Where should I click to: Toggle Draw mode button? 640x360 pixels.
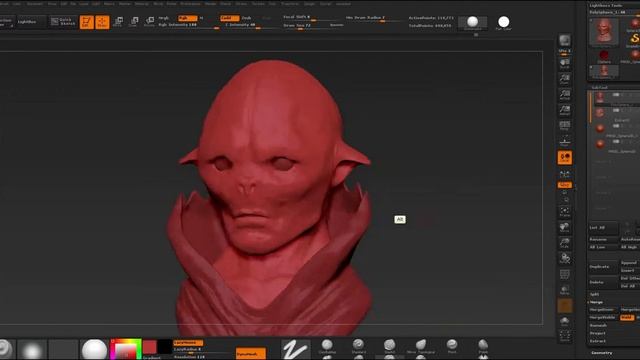click(x=102, y=22)
